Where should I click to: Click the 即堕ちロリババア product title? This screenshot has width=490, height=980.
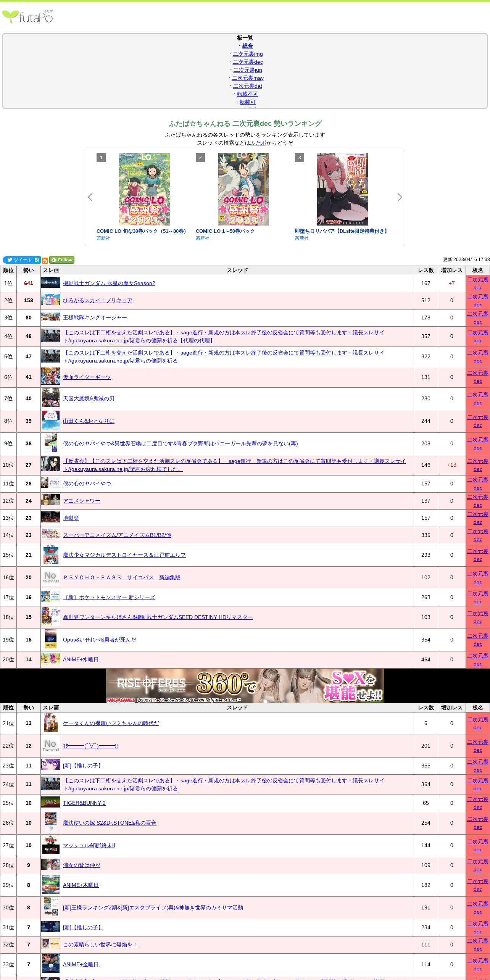click(x=342, y=231)
